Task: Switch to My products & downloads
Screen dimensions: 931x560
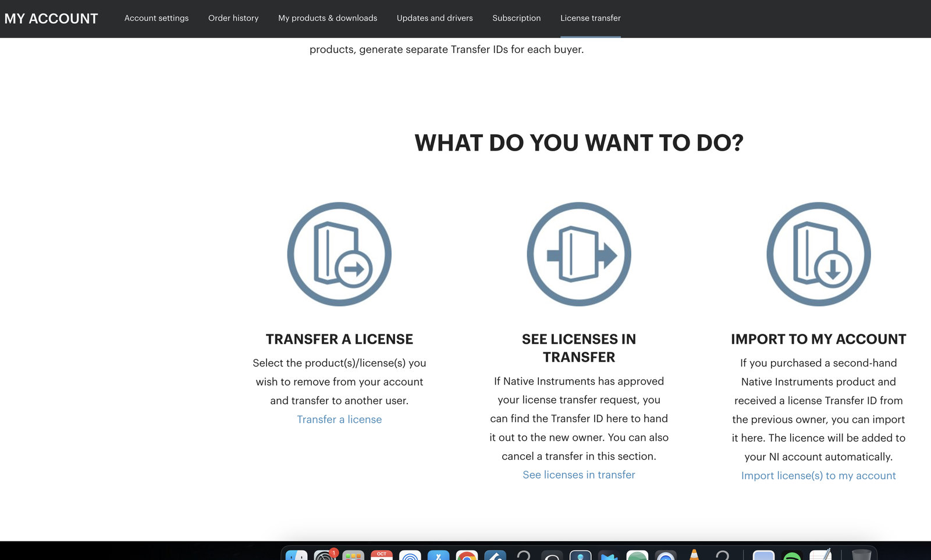Action: pyautogui.click(x=328, y=18)
